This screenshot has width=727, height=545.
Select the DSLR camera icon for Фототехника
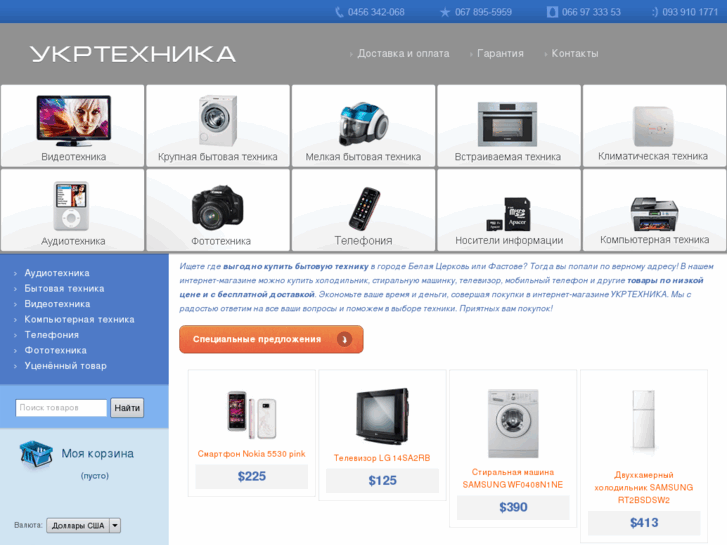click(x=217, y=207)
